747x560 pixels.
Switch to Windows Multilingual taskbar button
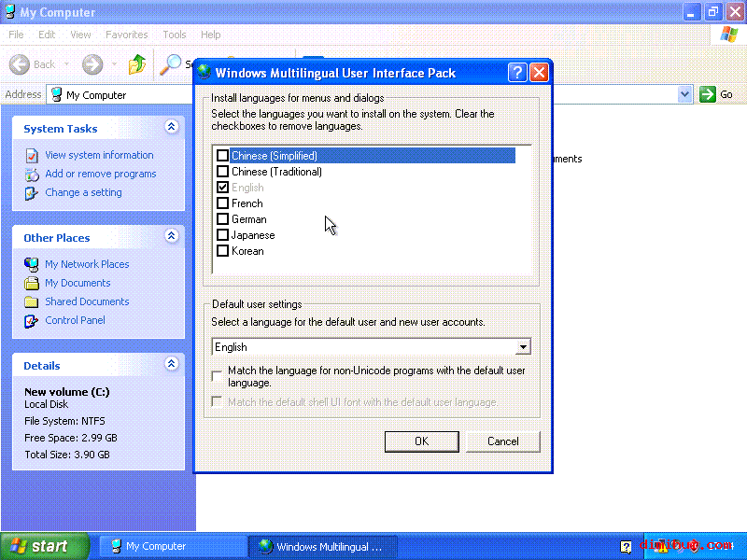(322, 546)
